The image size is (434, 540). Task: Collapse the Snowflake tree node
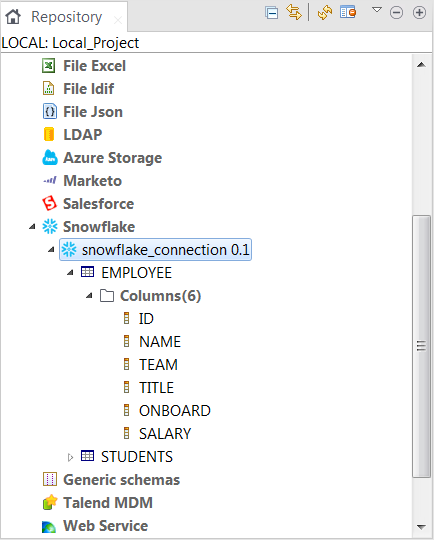pos(32,227)
